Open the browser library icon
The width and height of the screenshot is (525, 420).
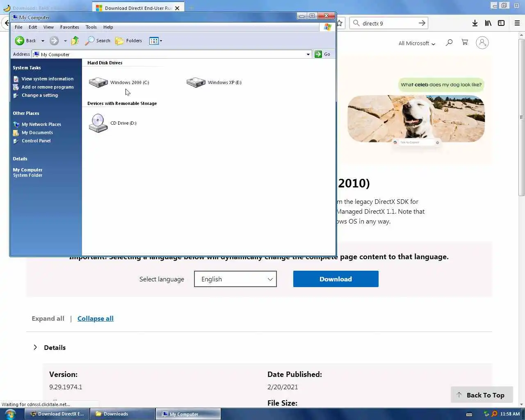pos(488,23)
